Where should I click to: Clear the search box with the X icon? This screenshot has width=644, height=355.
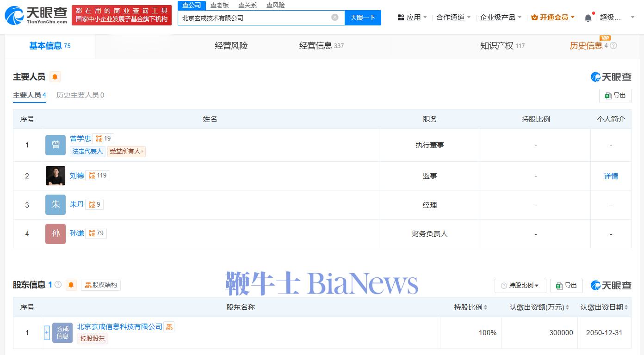tap(335, 18)
